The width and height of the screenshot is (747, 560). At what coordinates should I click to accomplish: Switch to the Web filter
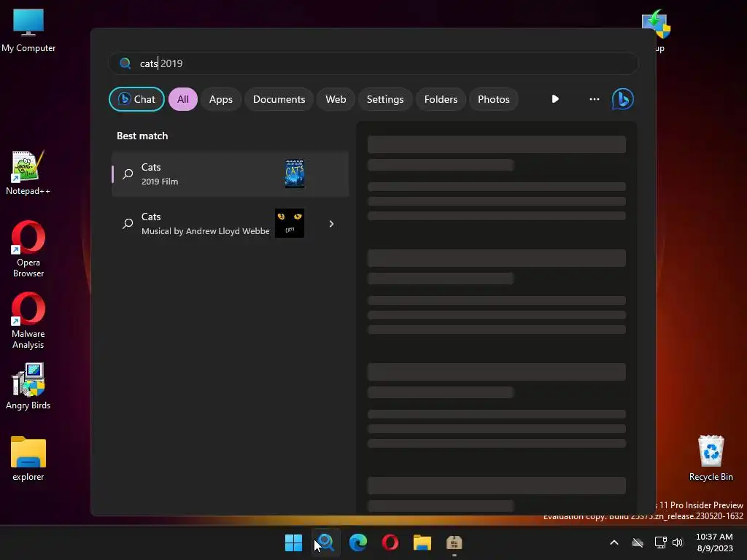tap(336, 99)
